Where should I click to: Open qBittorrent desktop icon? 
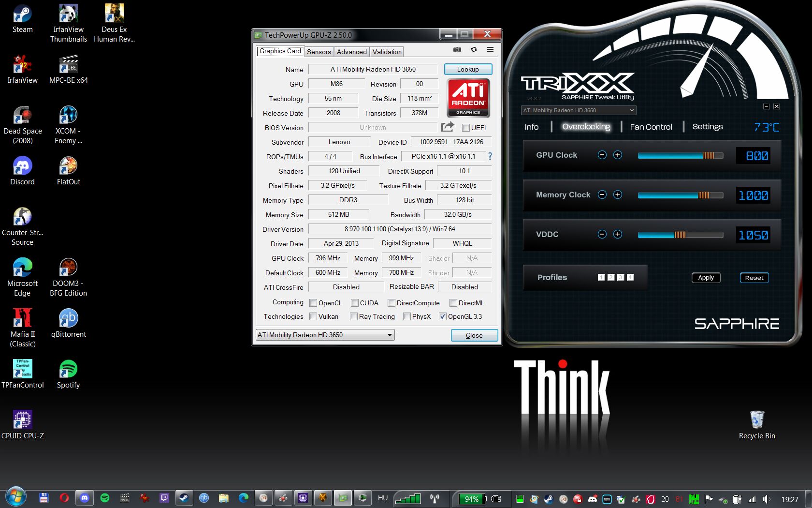pyautogui.click(x=69, y=324)
